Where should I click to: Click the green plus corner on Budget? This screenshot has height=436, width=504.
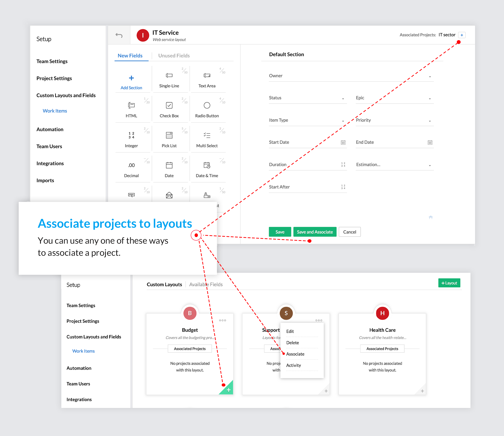coord(228,390)
